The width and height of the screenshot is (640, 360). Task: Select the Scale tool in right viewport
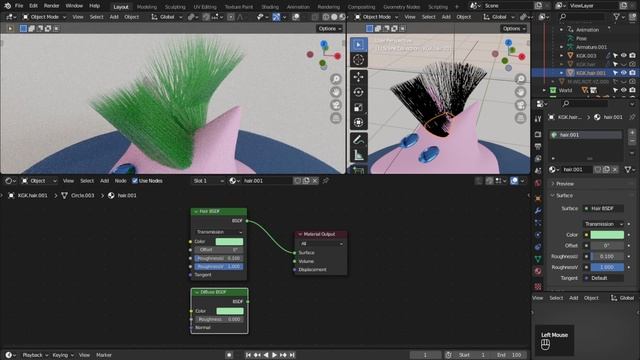point(358,107)
